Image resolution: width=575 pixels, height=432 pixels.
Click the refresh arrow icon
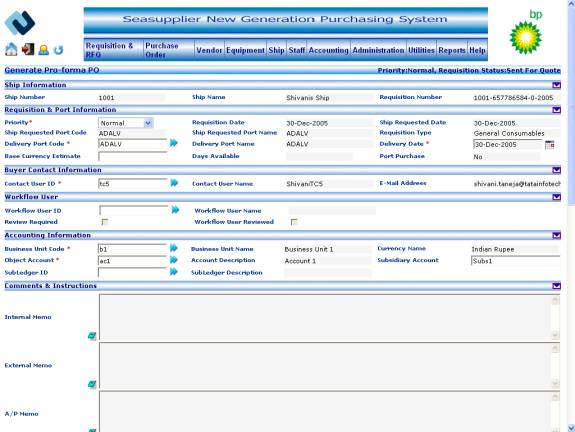tap(58, 50)
